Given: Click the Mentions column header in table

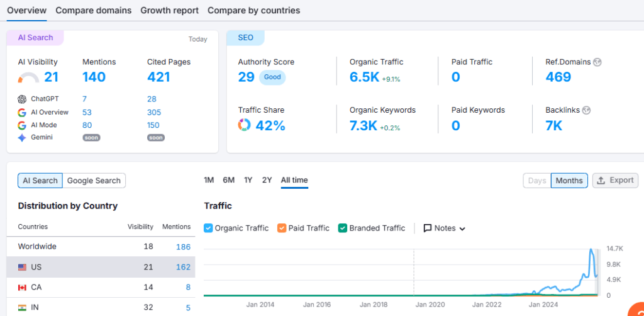Looking at the screenshot, I should [x=177, y=227].
